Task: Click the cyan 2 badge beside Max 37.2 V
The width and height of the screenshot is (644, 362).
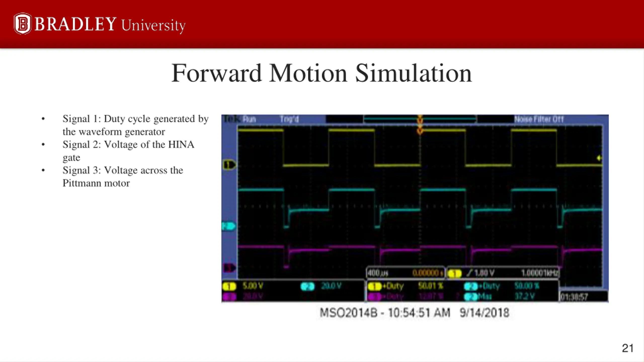Action: (471, 297)
